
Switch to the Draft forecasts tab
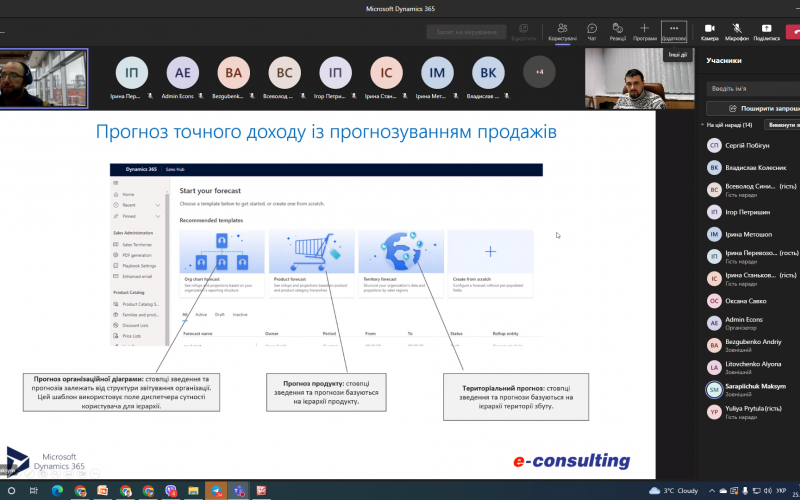click(x=219, y=315)
